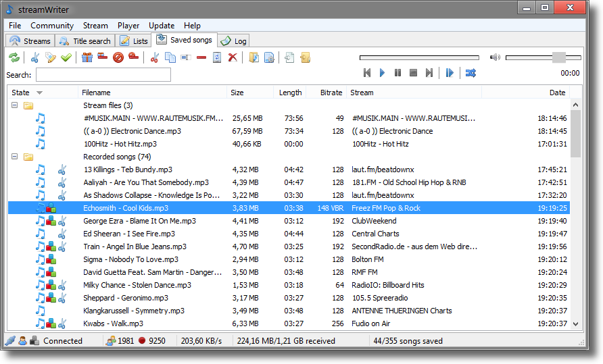Collapse the Recorded songs group

tap(15, 157)
